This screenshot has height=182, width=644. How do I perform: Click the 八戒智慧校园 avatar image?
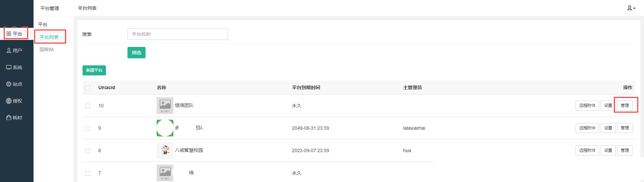point(165,150)
